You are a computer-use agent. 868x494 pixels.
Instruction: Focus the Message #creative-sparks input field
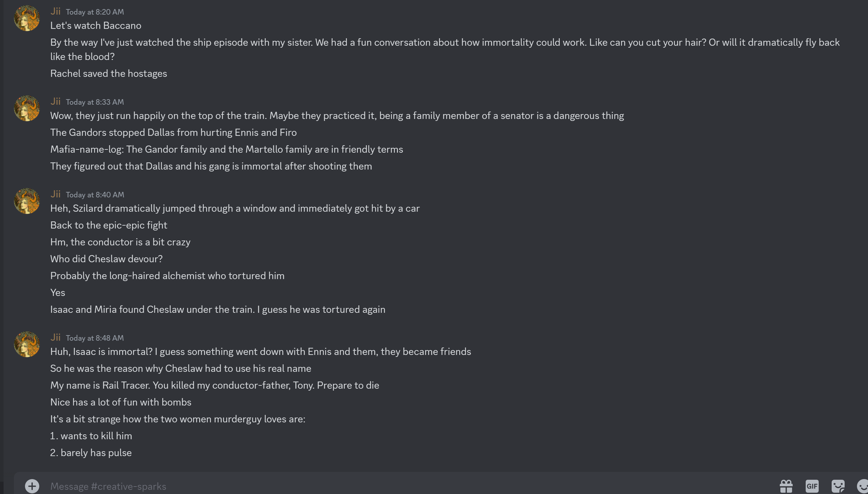tap(408, 486)
